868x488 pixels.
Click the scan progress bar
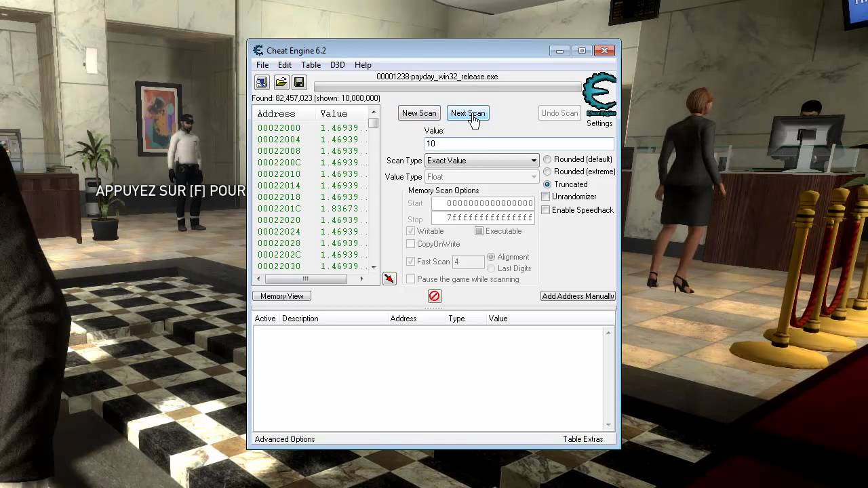coord(448,87)
